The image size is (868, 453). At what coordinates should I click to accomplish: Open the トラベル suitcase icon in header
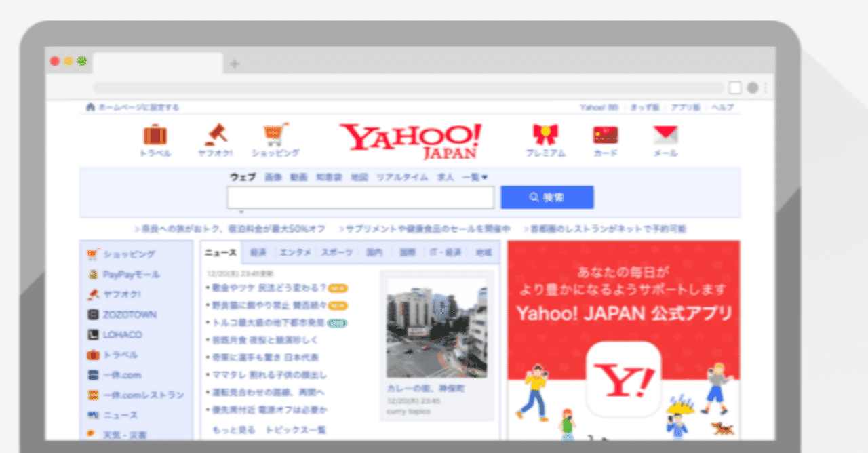point(155,134)
